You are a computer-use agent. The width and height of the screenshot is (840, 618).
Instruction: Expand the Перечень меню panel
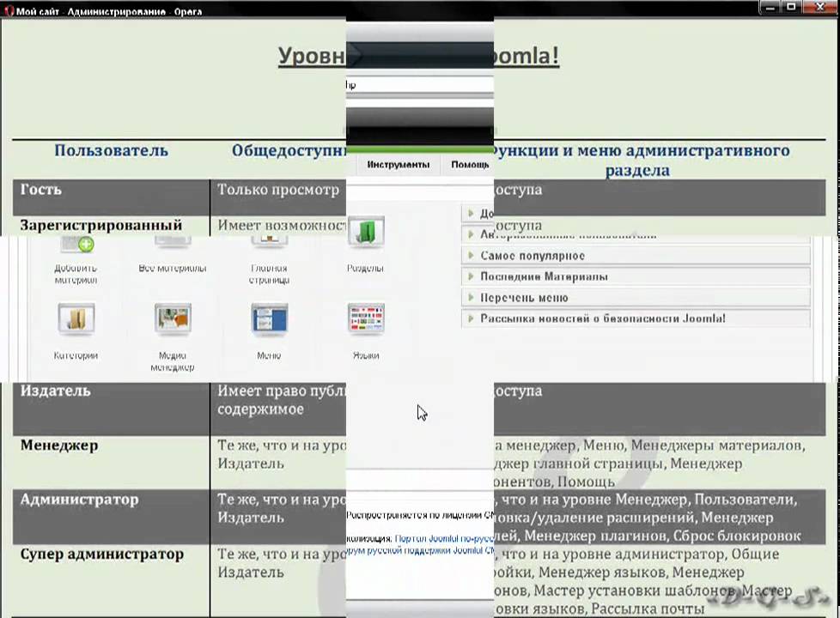[636, 297]
